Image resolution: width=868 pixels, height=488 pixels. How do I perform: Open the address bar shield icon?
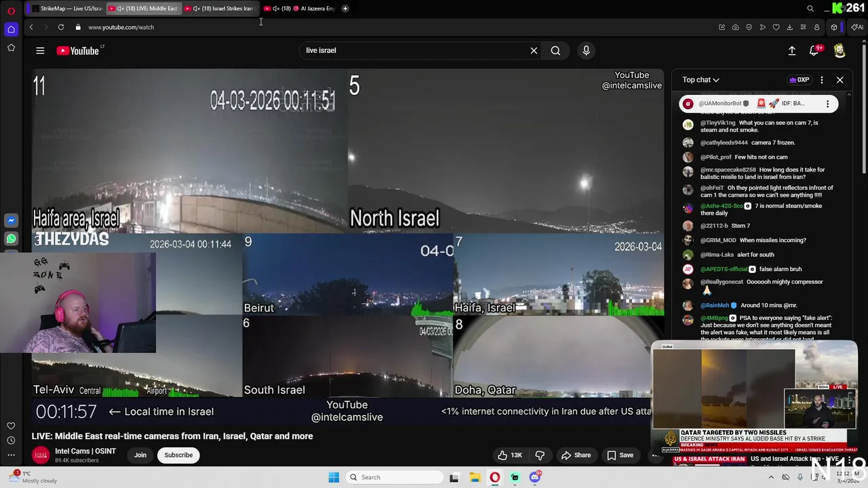[749, 27]
